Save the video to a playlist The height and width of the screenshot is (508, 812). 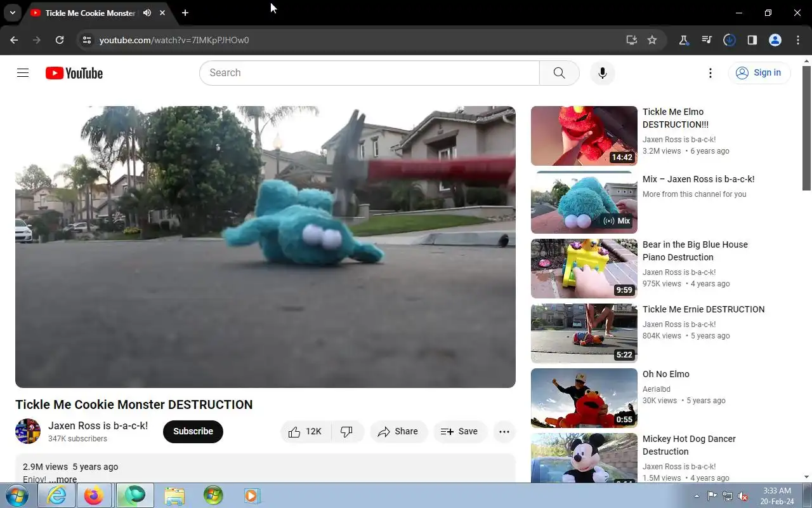pos(460,431)
